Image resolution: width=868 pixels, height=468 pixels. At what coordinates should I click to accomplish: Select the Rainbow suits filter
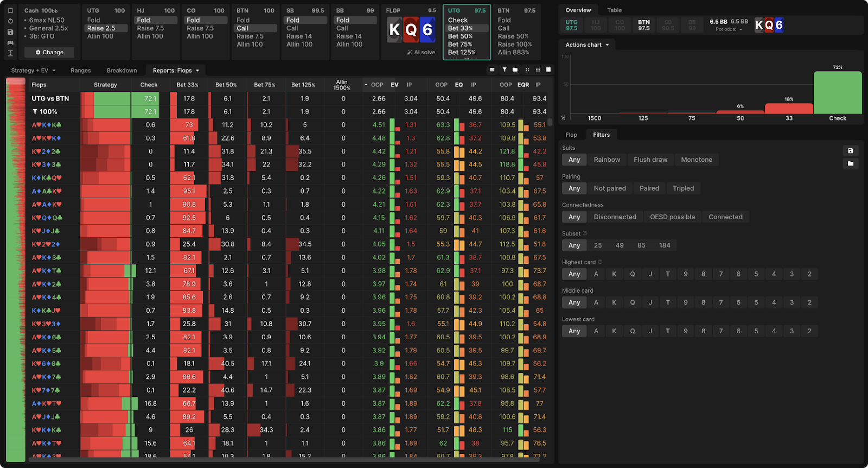pyautogui.click(x=607, y=160)
